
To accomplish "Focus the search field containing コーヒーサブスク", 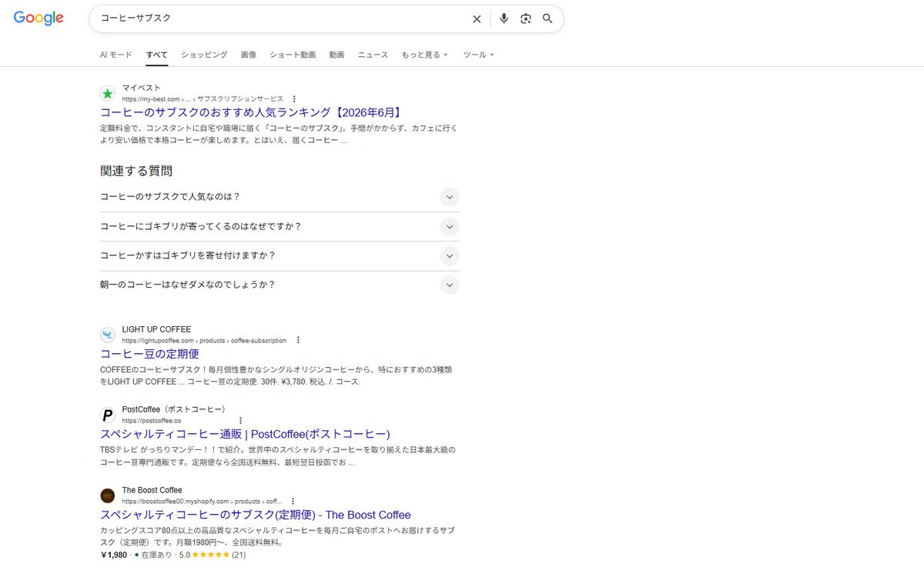I will (281, 18).
